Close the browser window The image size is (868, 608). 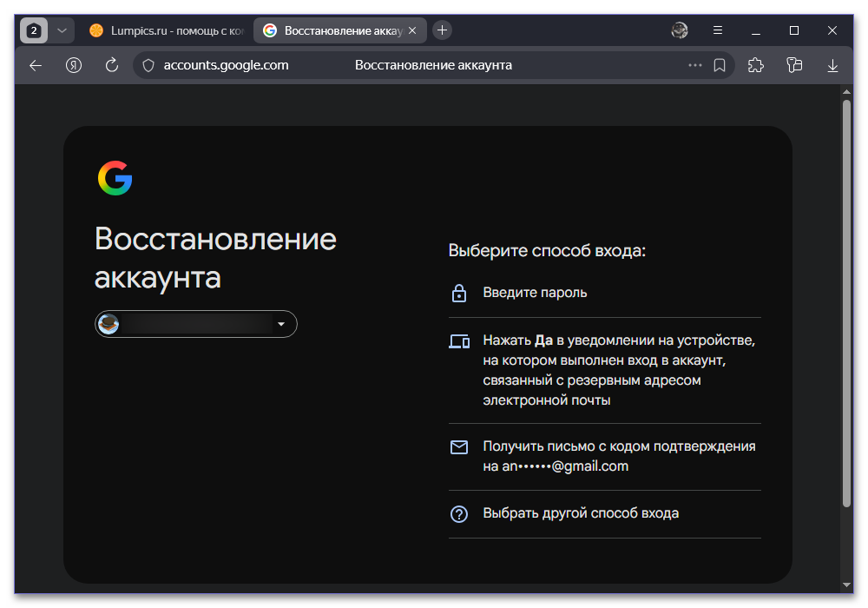[832, 30]
